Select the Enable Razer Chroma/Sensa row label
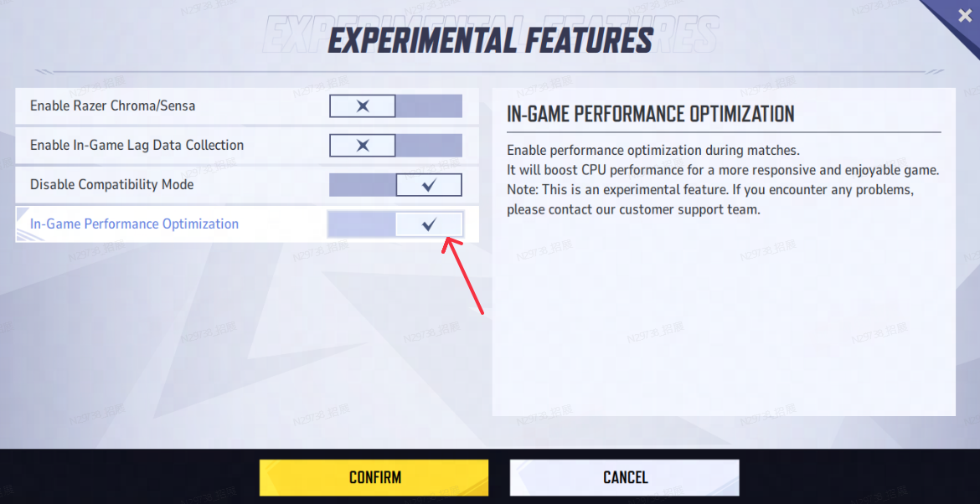 coord(112,106)
